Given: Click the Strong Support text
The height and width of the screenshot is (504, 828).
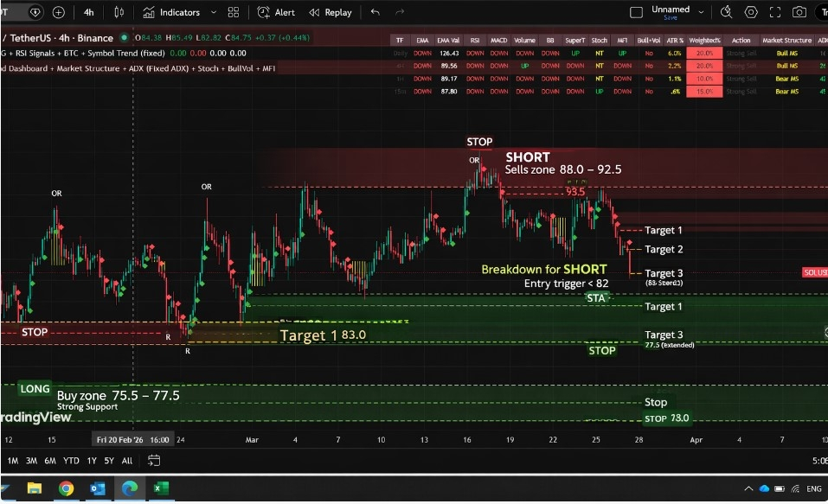Looking at the screenshot, I should 87,407.
